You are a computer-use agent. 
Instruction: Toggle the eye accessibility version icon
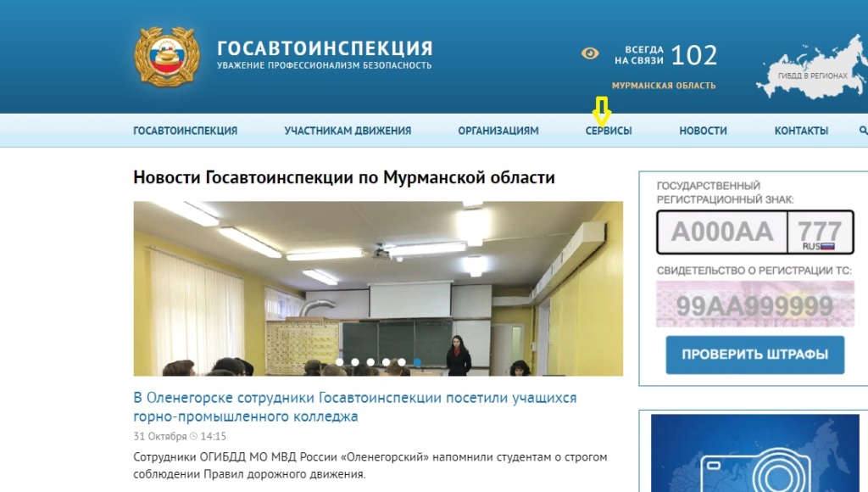point(590,53)
